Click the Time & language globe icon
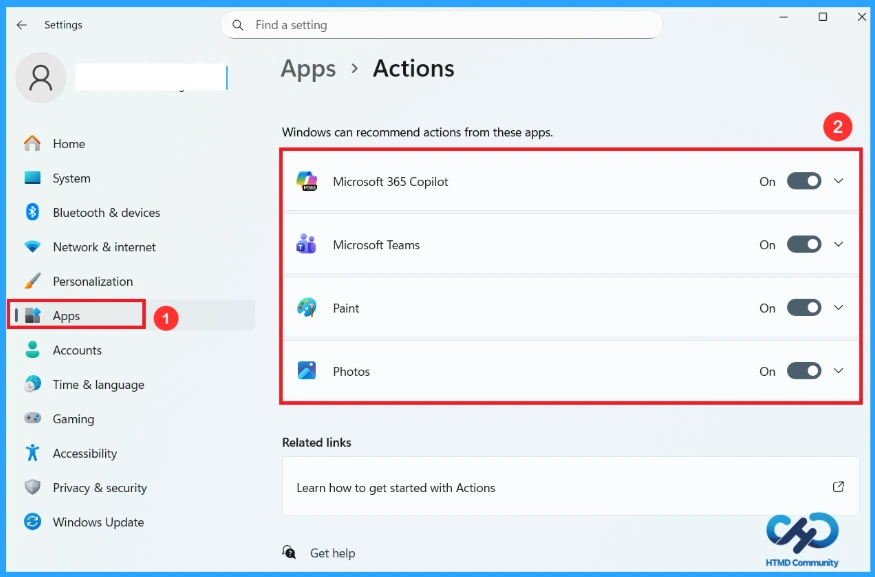This screenshot has height=577, width=875. pos(32,384)
